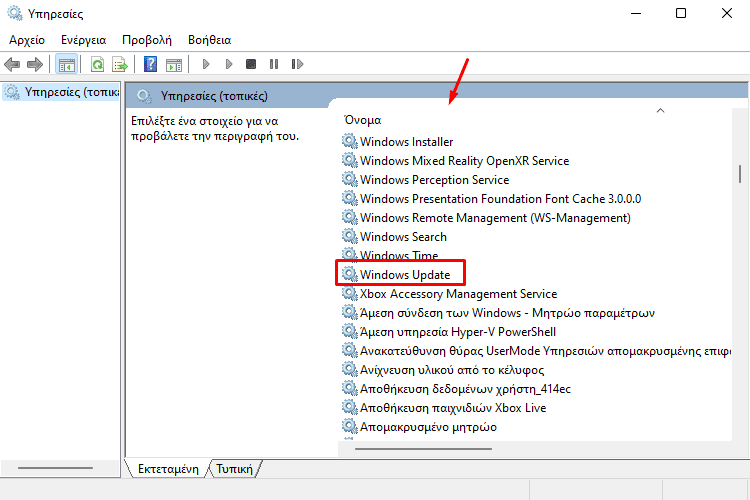This screenshot has width=750, height=500.
Task: Select the Windows Installer service
Action: [x=406, y=142]
